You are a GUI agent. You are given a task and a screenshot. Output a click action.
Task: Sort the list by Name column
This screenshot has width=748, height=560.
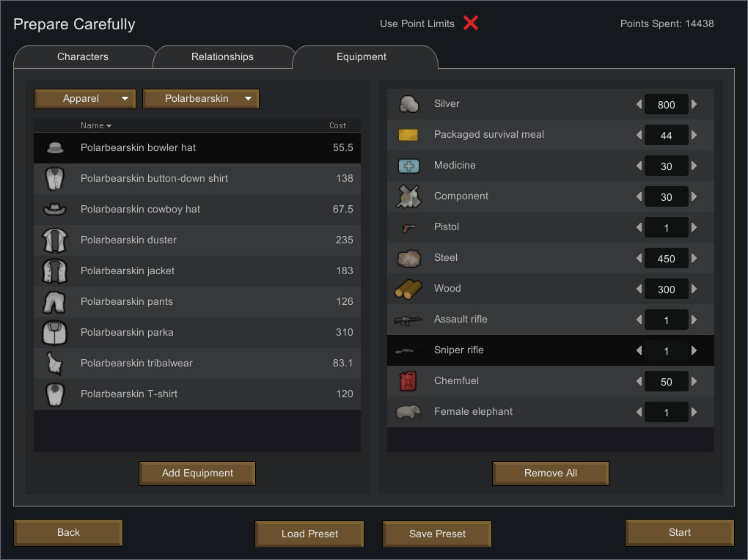[x=95, y=125]
